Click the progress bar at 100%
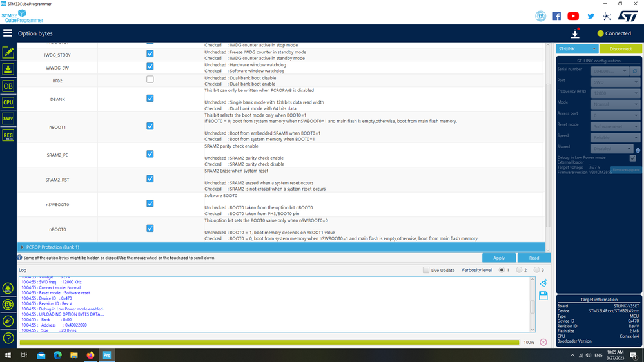644x362 pixels. pyautogui.click(x=269, y=342)
